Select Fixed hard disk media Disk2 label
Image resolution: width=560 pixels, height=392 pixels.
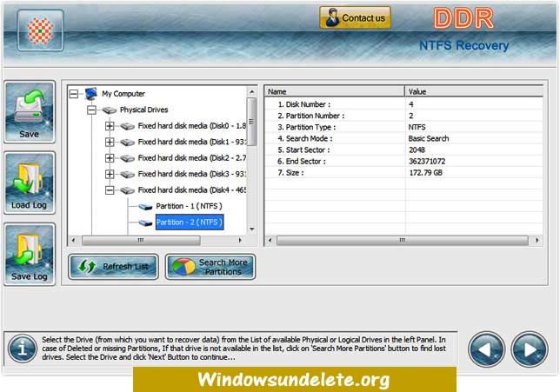(192, 158)
